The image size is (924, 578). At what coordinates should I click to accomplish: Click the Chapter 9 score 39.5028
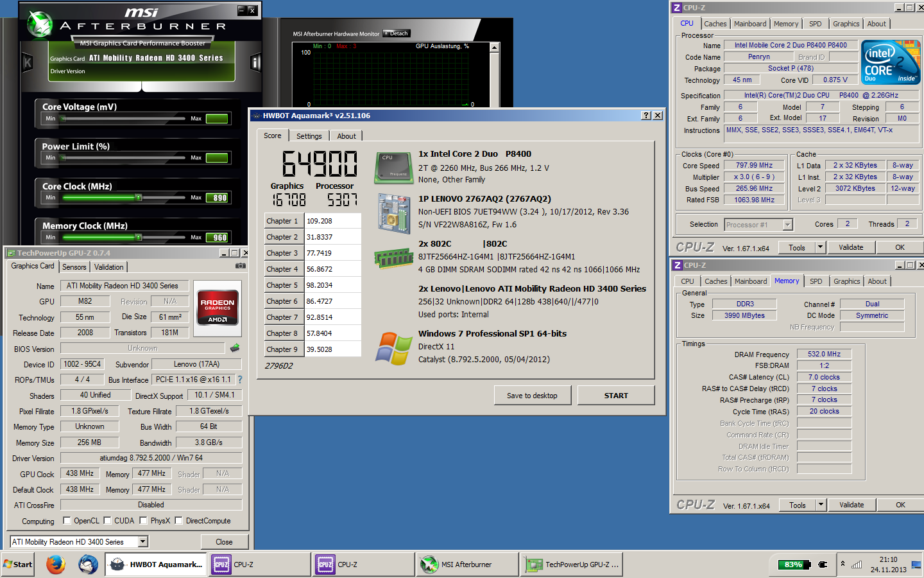pyautogui.click(x=332, y=349)
